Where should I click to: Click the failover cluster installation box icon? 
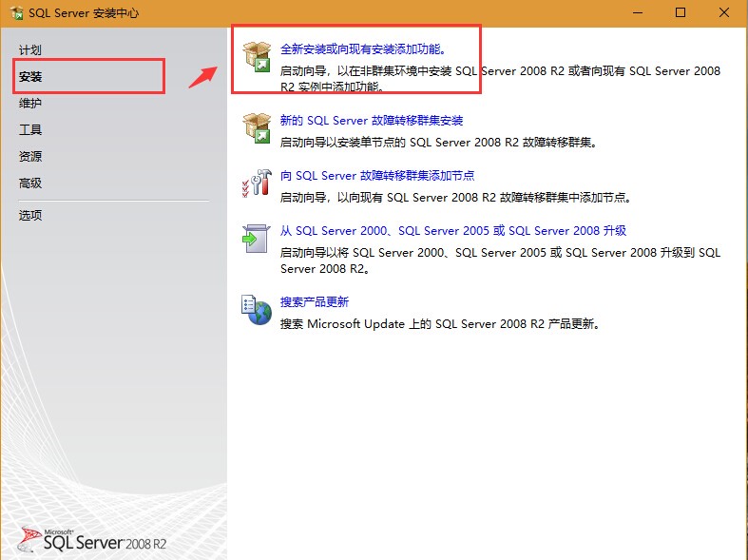click(257, 128)
